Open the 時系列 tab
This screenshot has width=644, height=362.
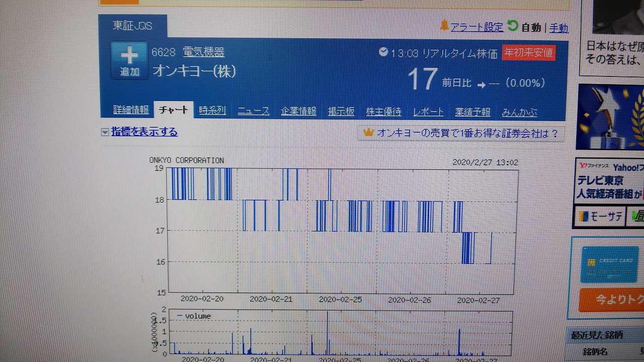point(212,111)
